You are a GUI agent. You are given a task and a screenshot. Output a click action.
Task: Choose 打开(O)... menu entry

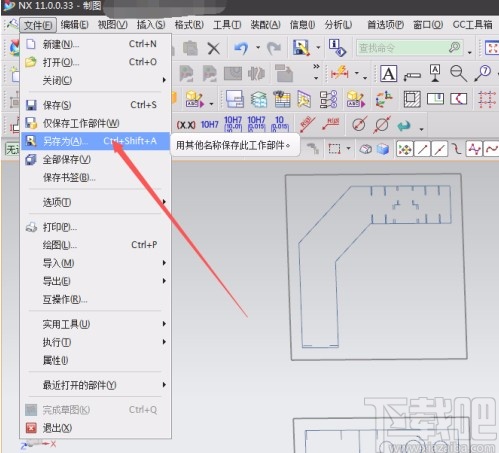click(x=96, y=62)
